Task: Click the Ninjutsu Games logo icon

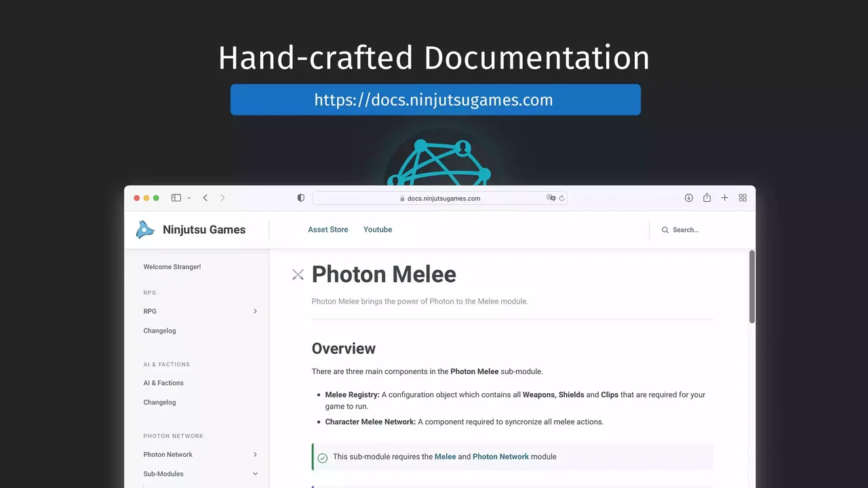Action: click(x=144, y=230)
